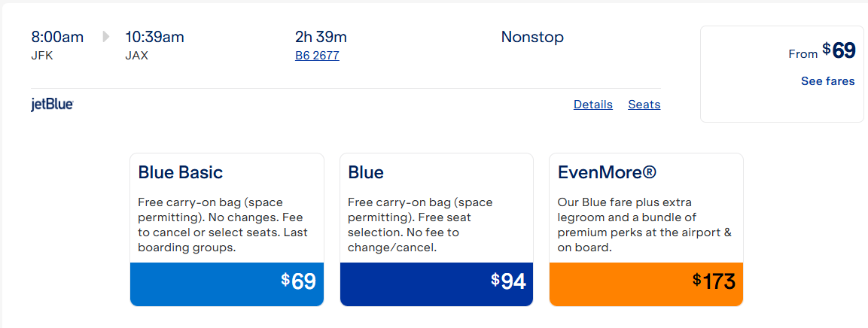Click the Blue fare description text

[x=420, y=225]
